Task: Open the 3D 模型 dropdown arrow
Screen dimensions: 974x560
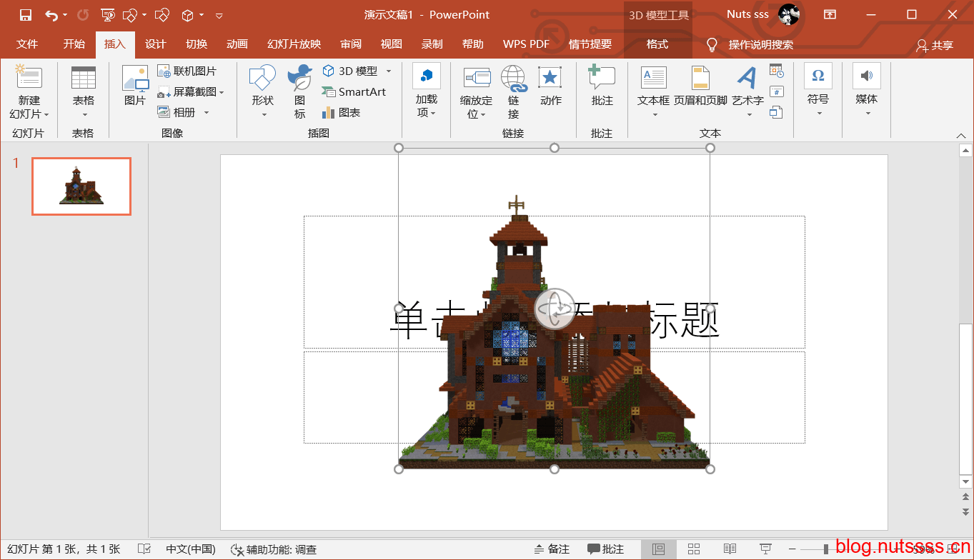Action: (389, 71)
